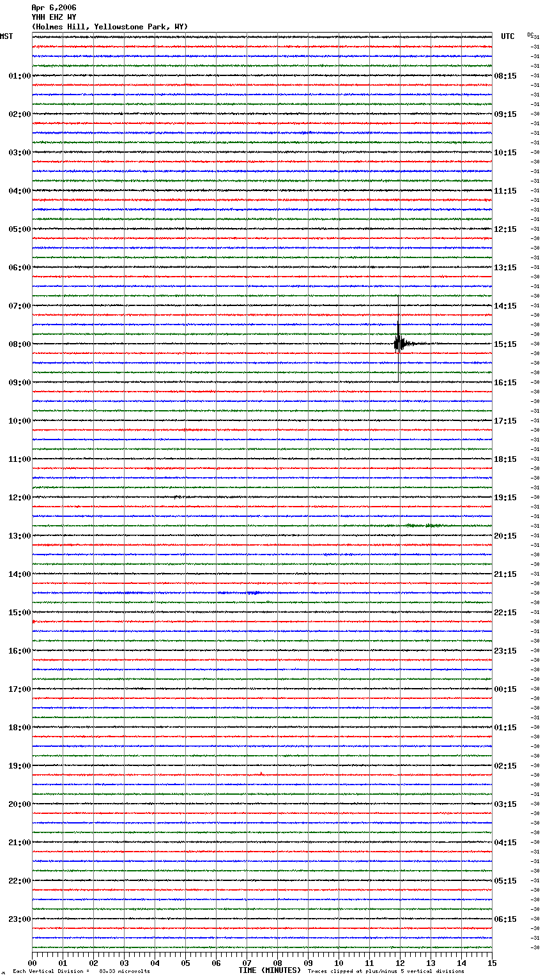Screen dimensions: 543x980
Task: Click the UTC time label '17:15'
Action: [505, 421]
